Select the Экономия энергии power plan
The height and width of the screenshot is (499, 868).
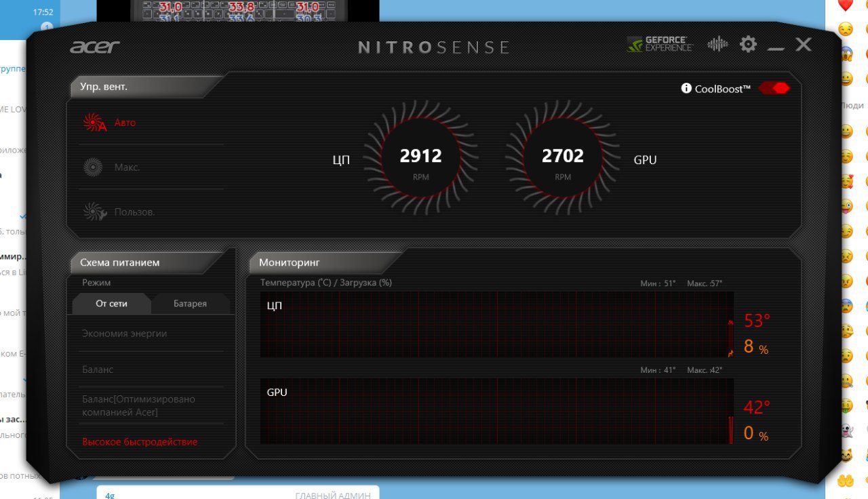pyautogui.click(x=124, y=334)
